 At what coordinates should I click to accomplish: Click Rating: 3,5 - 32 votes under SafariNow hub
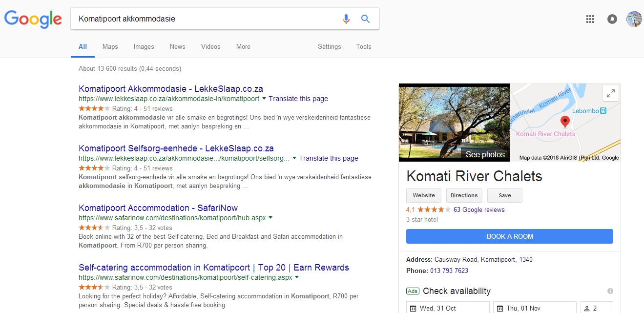[142, 228]
